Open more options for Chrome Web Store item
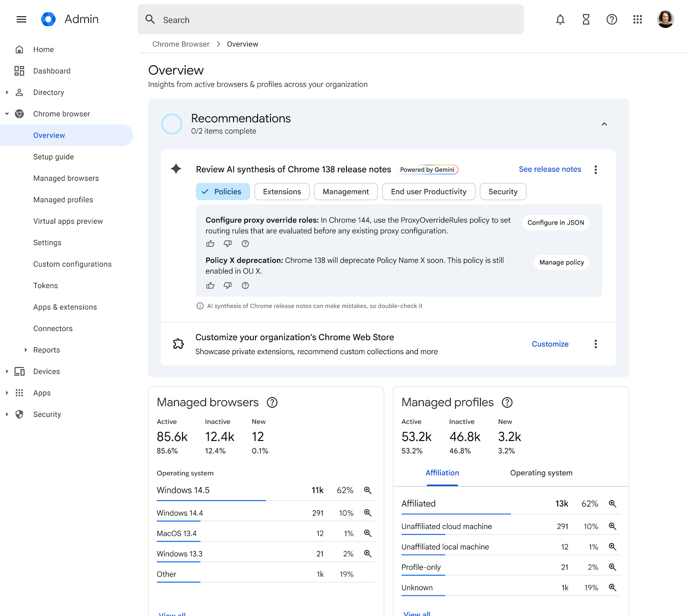The height and width of the screenshot is (616, 687). (x=596, y=344)
